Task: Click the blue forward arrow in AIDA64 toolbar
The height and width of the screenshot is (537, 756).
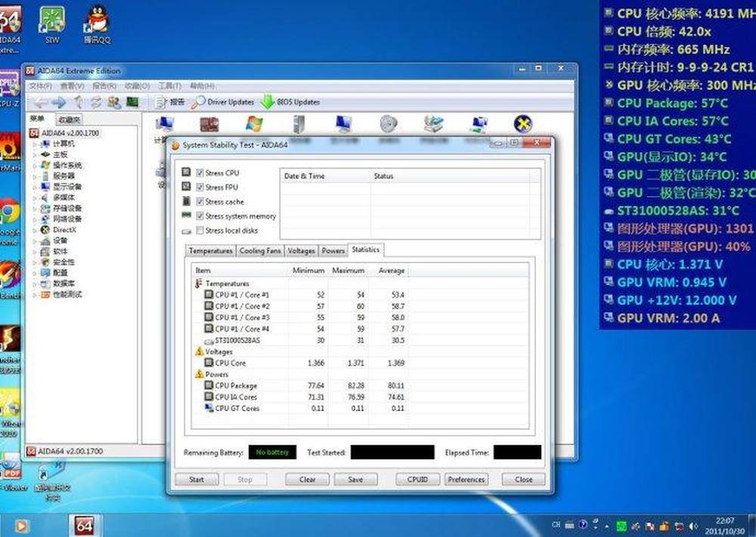Action: coord(59,102)
